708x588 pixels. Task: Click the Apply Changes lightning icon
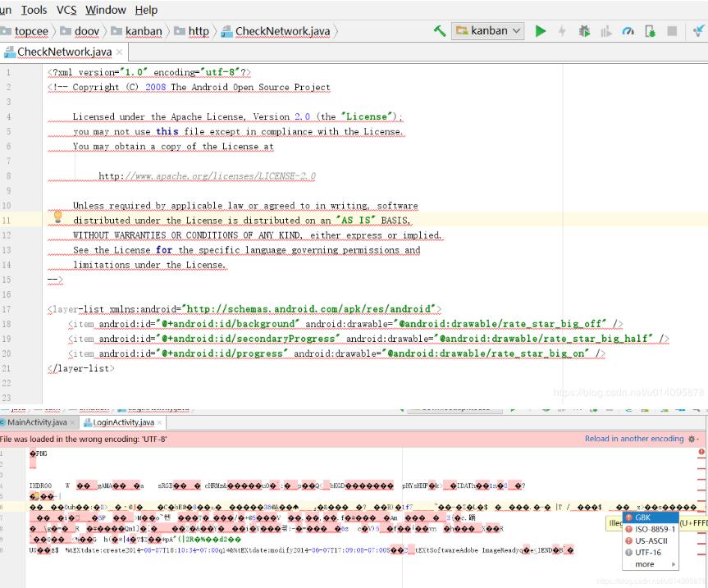tap(564, 29)
